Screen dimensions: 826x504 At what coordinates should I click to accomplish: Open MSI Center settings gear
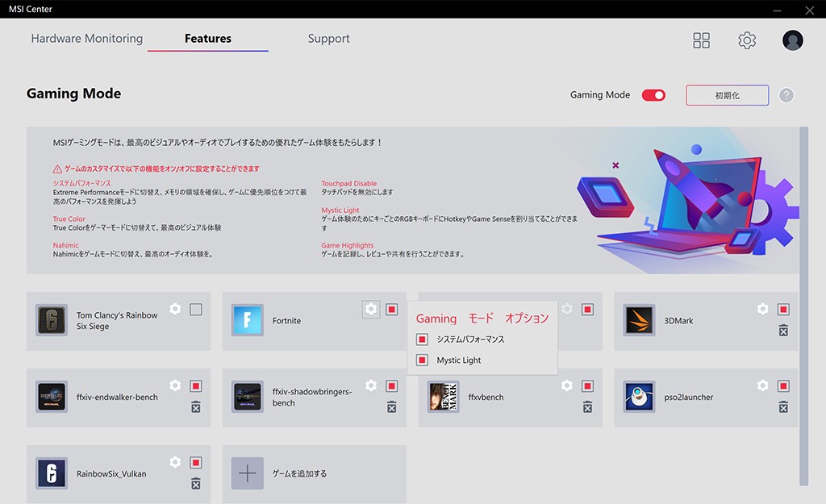coord(747,40)
